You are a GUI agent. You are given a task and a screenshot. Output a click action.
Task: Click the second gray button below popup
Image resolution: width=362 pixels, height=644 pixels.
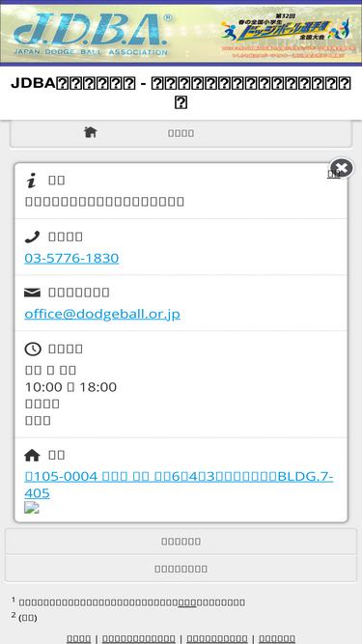click(181, 569)
